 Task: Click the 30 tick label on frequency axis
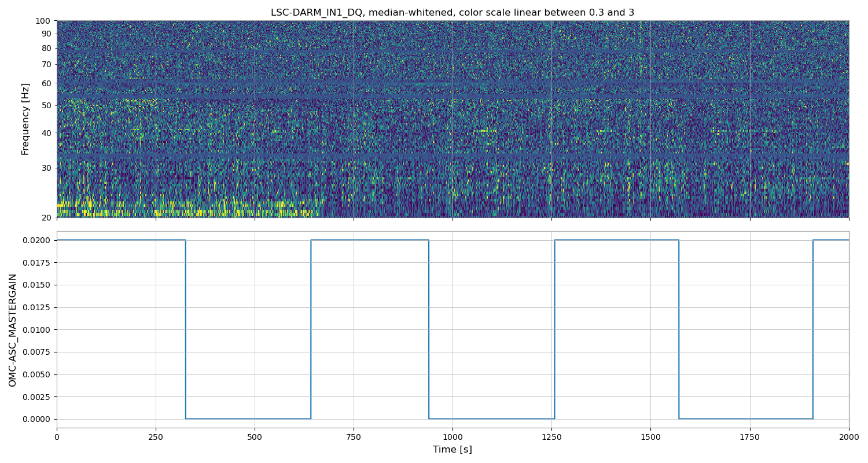tap(46, 168)
